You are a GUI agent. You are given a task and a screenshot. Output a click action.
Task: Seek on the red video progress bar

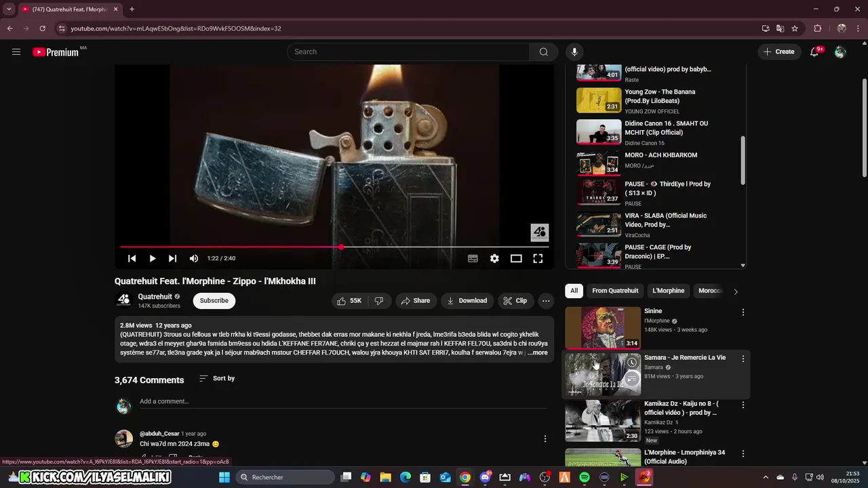coord(334,247)
